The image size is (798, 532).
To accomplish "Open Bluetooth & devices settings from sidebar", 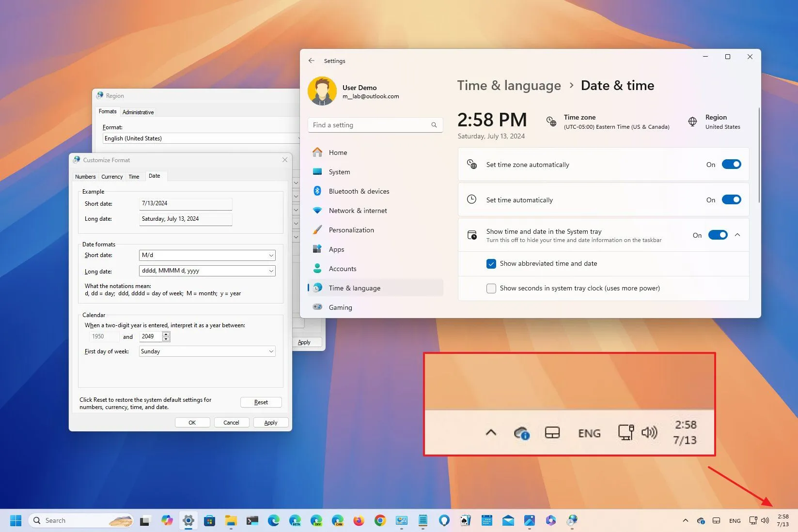I will (359, 191).
